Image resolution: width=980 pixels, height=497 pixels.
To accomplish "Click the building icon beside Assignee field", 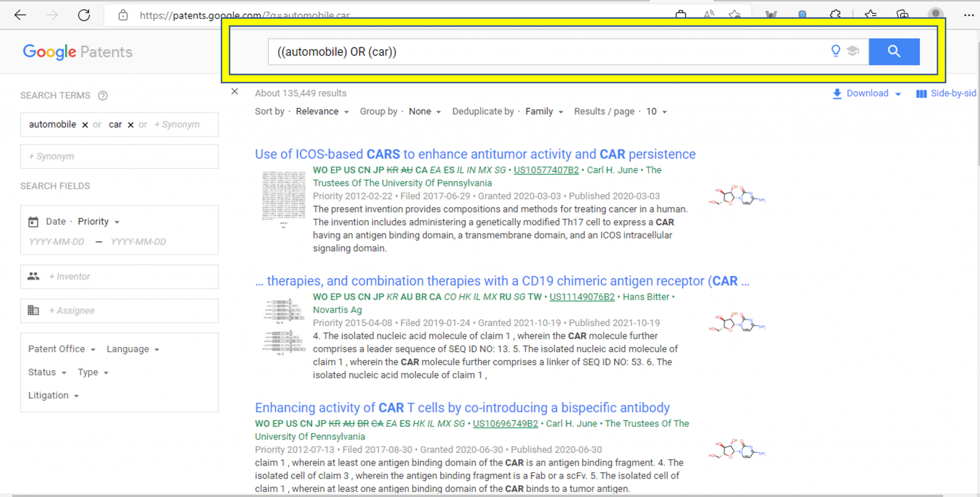I will click(33, 310).
